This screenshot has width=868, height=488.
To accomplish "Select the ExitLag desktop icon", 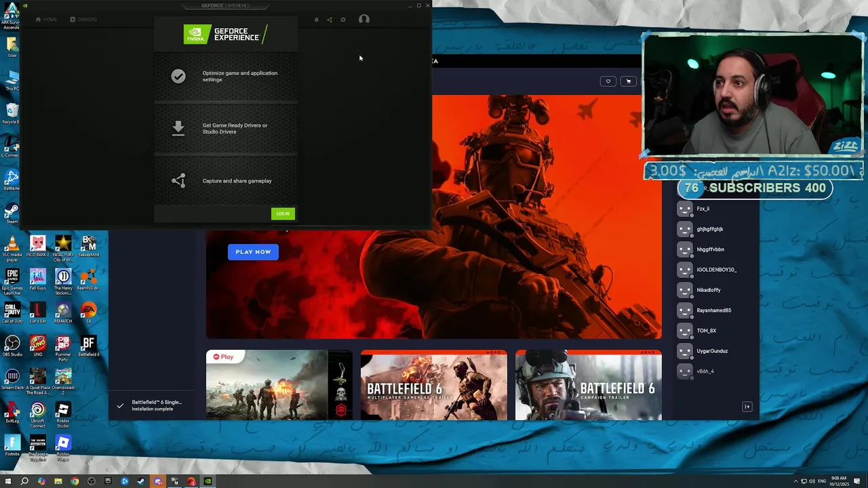I will click(x=12, y=413).
